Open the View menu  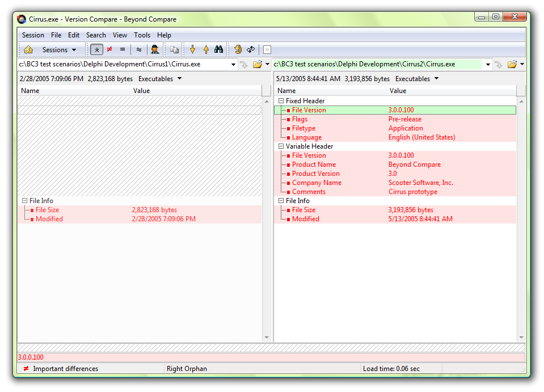[120, 35]
